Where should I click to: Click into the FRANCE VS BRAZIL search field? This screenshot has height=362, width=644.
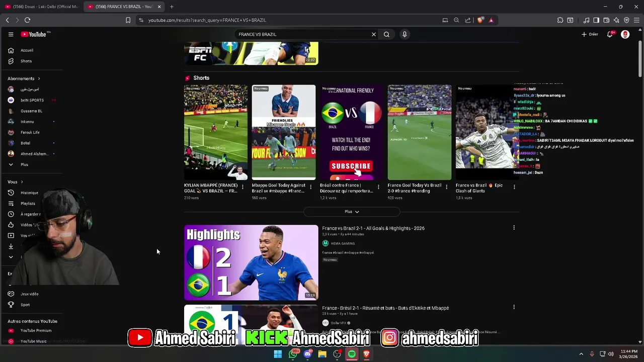click(x=302, y=34)
